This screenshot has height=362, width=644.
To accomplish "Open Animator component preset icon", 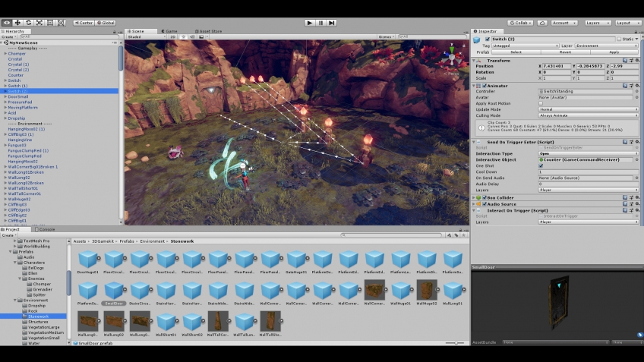I will point(631,86).
